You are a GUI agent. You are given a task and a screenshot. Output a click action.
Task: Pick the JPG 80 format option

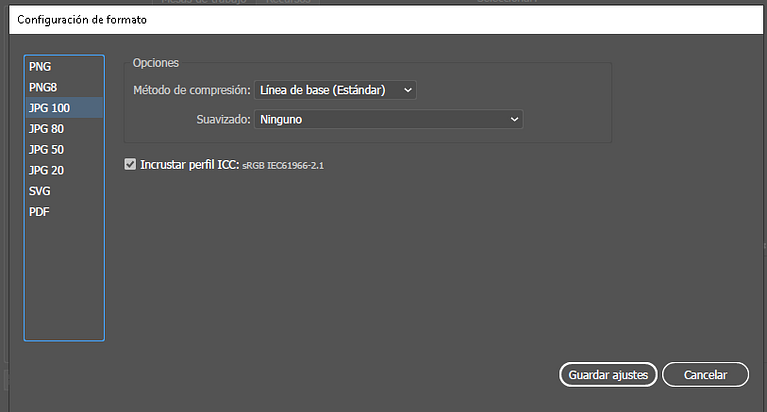[x=64, y=129]
